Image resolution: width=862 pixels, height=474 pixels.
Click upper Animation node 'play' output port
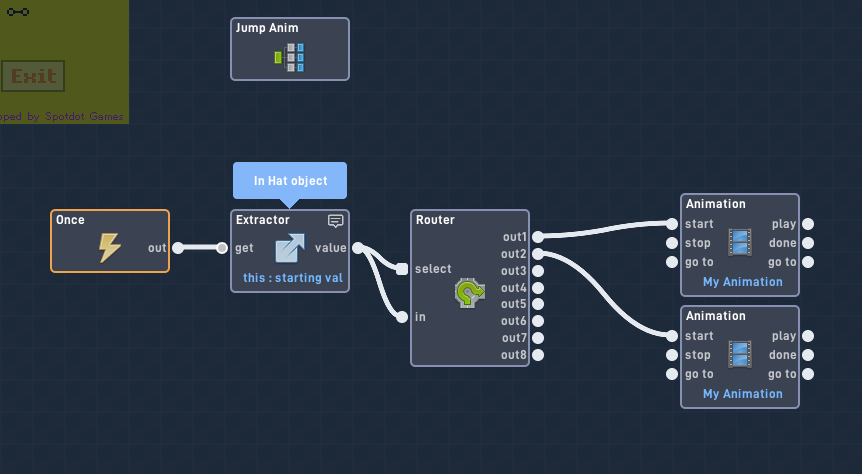pos(808,224)
